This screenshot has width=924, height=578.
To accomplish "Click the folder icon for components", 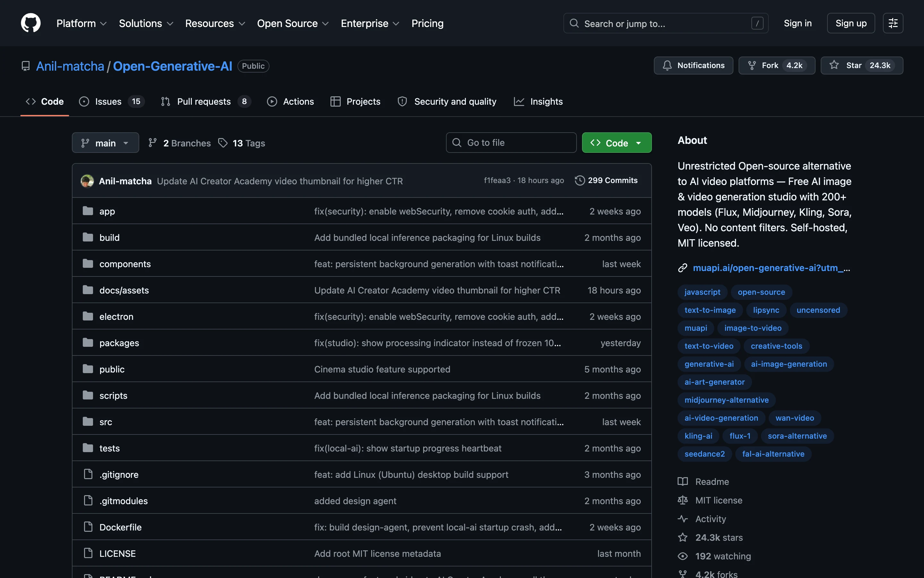I will [88, 264].
